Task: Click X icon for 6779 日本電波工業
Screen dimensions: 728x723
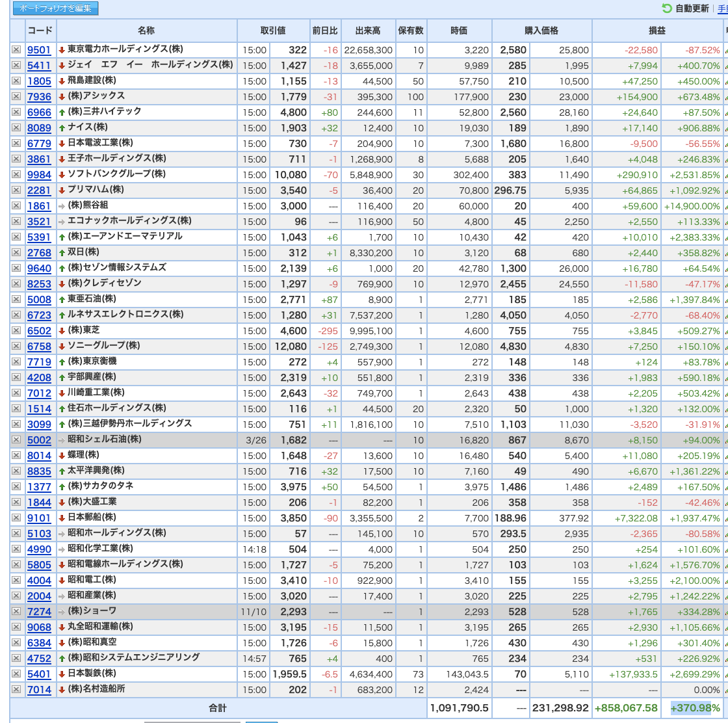Action: tap(16, 144)
